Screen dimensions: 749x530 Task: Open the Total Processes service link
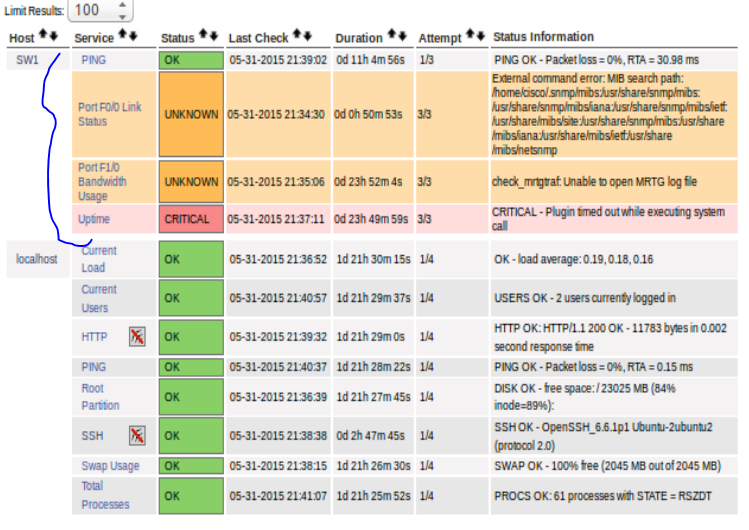(105, 495)
